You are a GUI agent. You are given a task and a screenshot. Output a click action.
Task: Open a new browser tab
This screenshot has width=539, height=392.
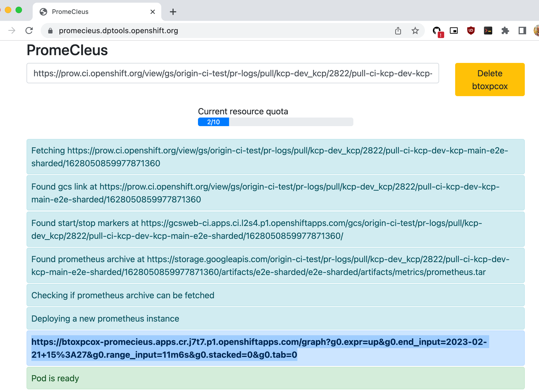point(173,12)
